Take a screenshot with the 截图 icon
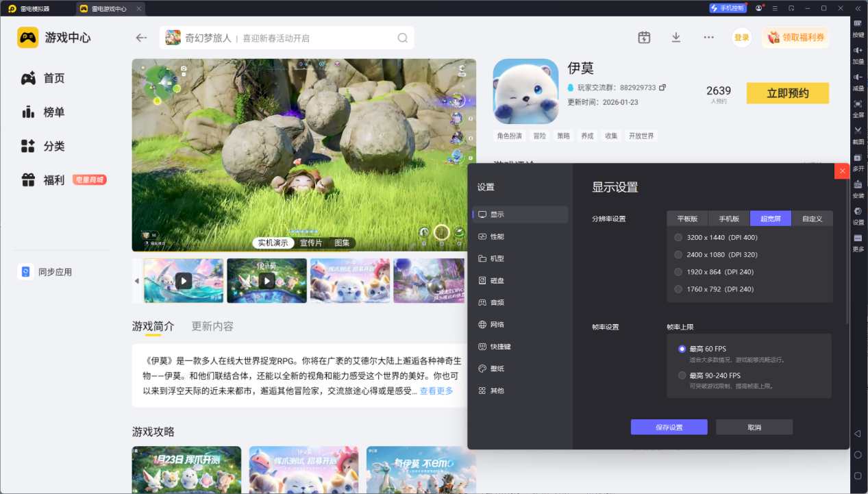 [x=858, y=134]
